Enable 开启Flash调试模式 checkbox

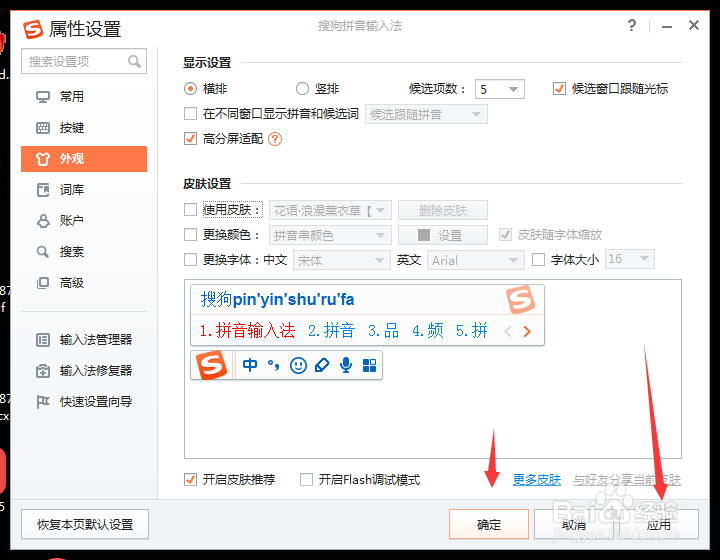click(306, 480)
